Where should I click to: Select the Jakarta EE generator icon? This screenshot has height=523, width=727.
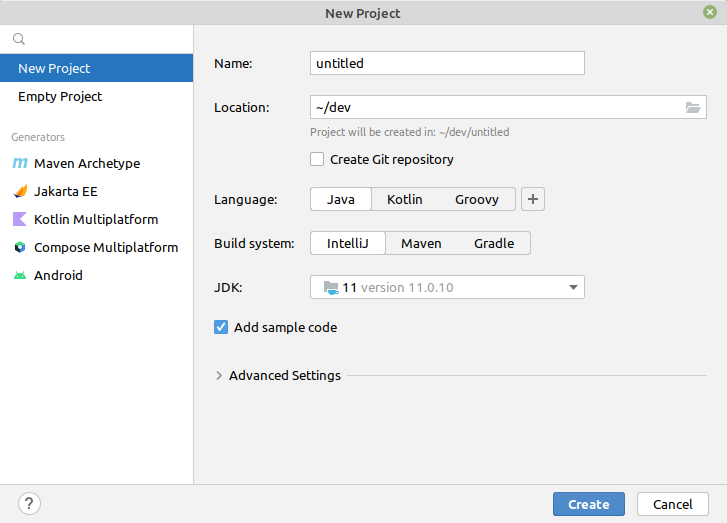pyautogui.click(x=20, y=191)
